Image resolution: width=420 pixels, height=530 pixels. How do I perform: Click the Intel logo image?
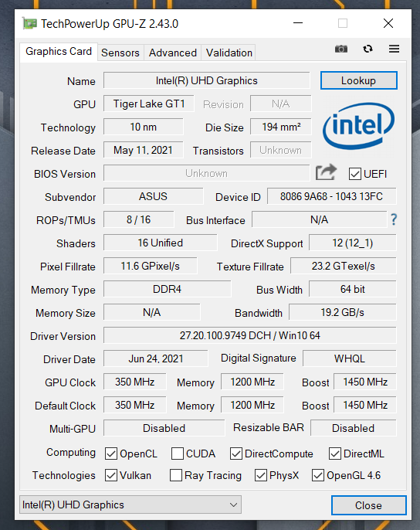point(358,126)
